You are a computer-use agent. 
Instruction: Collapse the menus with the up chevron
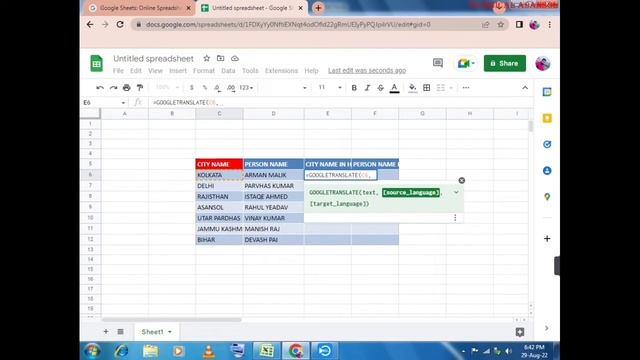tap(525, 88)
